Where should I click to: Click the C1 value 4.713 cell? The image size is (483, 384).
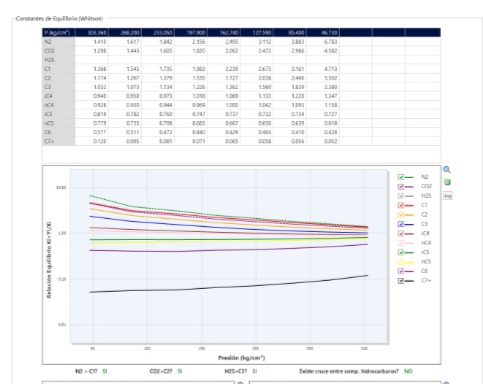coord(323,69)
